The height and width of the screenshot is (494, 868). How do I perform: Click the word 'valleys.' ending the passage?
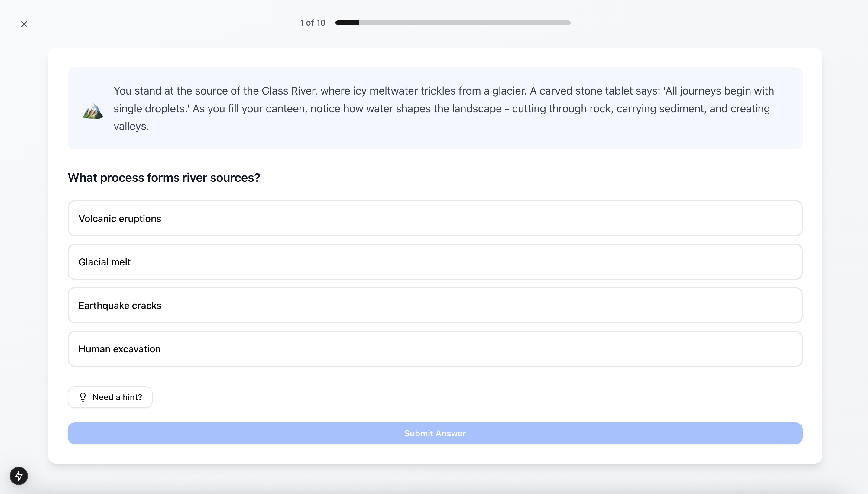(131, 126)
